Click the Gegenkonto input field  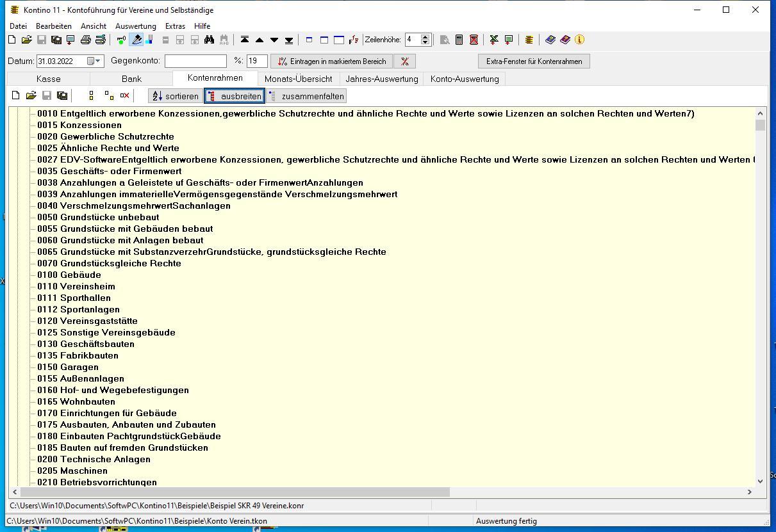[x=195, y=61]
